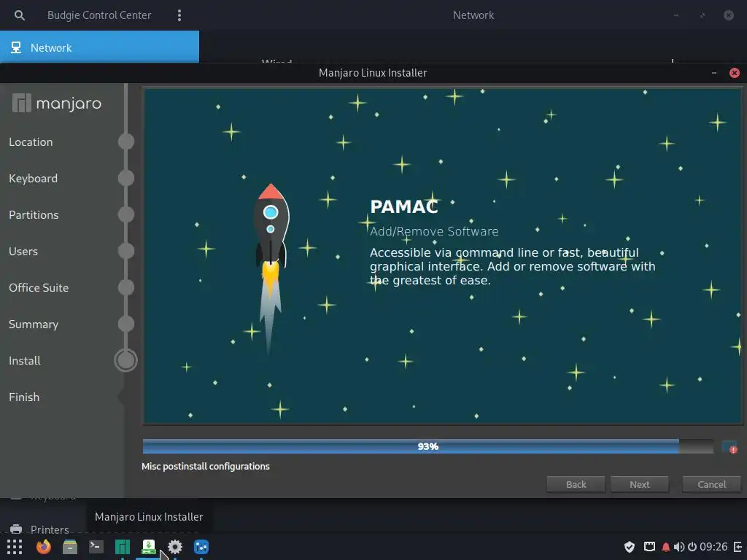Click the Next button in installer
This screenshot has height=560, width=747.
click(639, 484)
